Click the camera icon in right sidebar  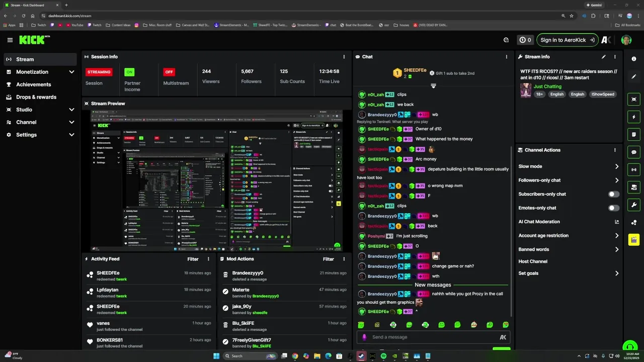[634, 187]
